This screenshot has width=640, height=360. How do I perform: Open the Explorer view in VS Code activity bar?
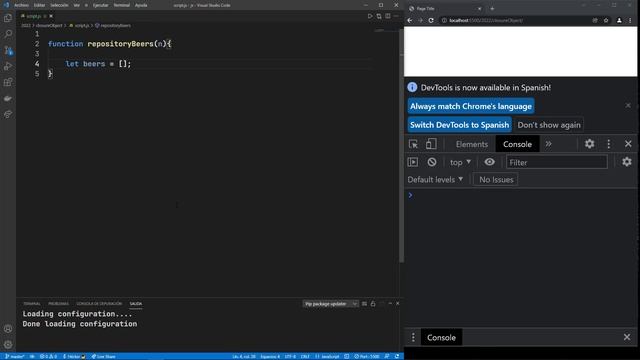[8, 18]
